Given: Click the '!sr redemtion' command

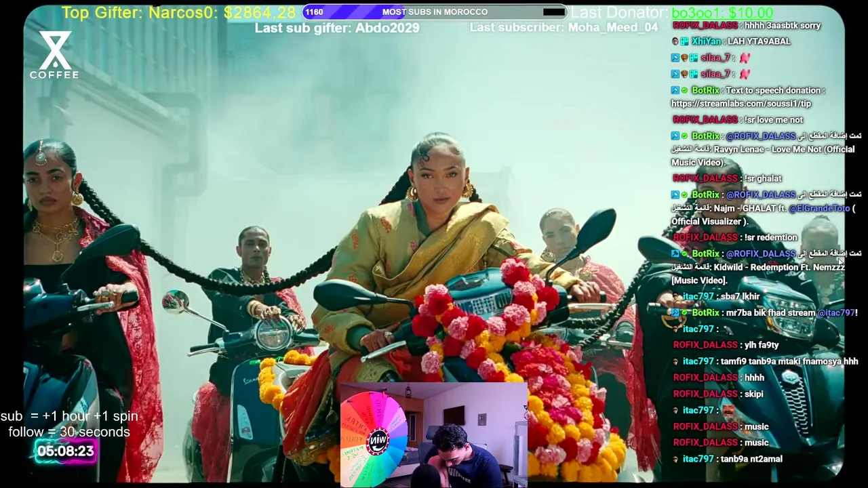Looking at the screenshot, I should tap(771, 237).
